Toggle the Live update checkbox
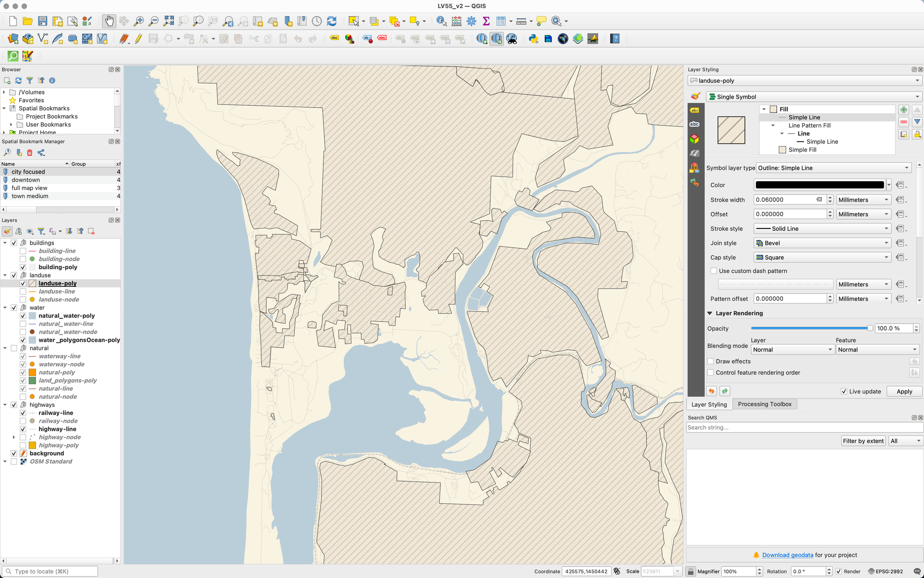This screenshot has width=924, height=578. (x=844, y=391)
